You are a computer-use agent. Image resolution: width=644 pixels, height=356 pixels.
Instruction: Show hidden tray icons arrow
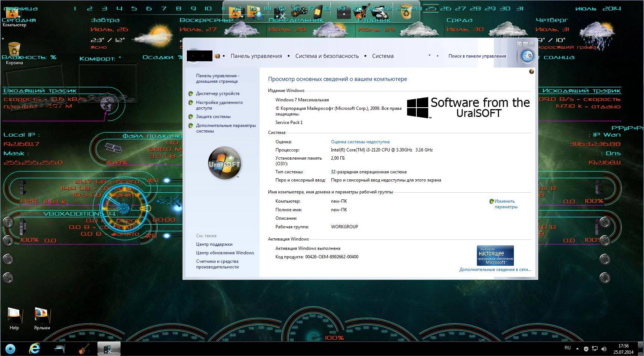click(577, 349)
